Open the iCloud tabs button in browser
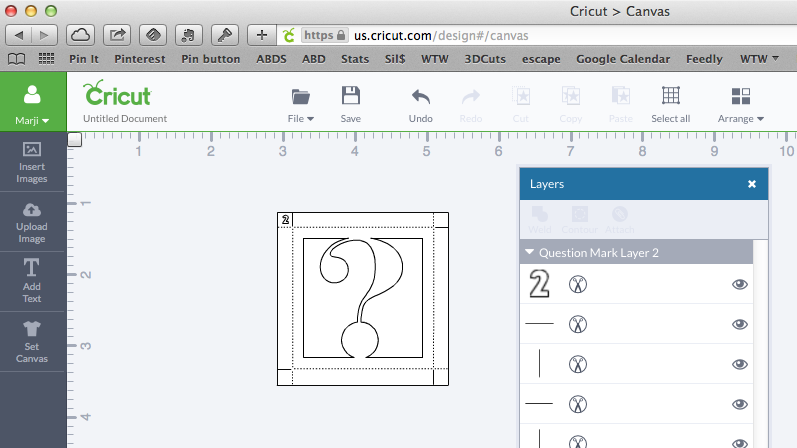Screen dimensions: 797x448 point(81,35)
